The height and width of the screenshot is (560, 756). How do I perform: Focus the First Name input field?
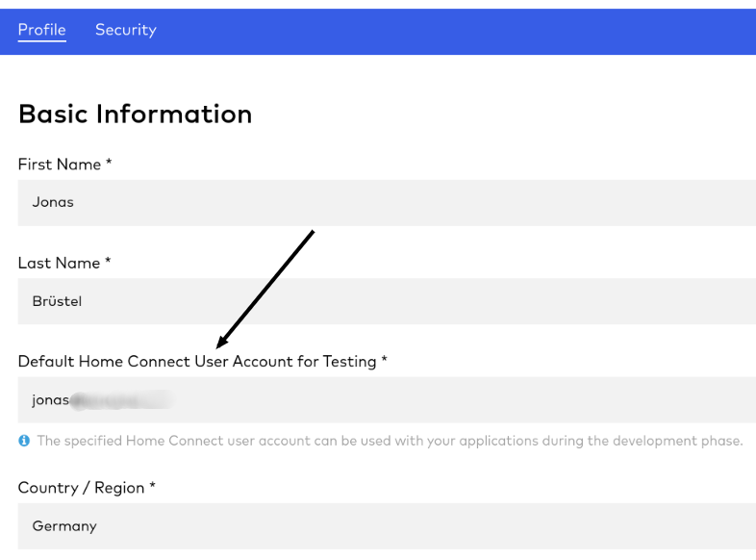[385, 203]
